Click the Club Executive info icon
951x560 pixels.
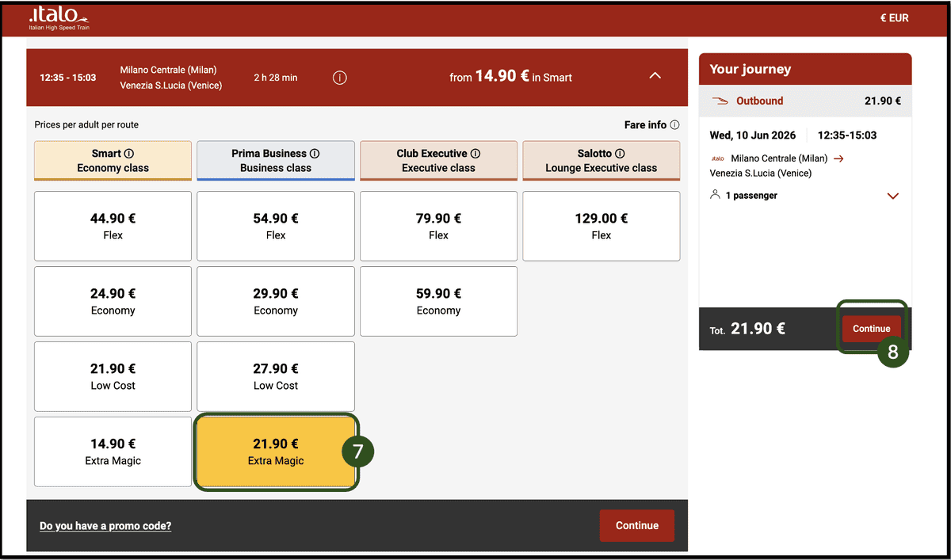(475, 154)
